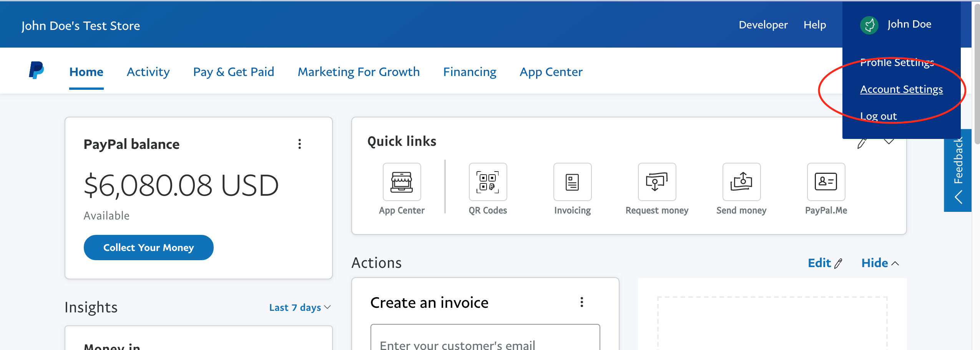The width and height of the screenshot is (980, 350).
Task: Log out of John Doe's account
Action: coord(879,116)
